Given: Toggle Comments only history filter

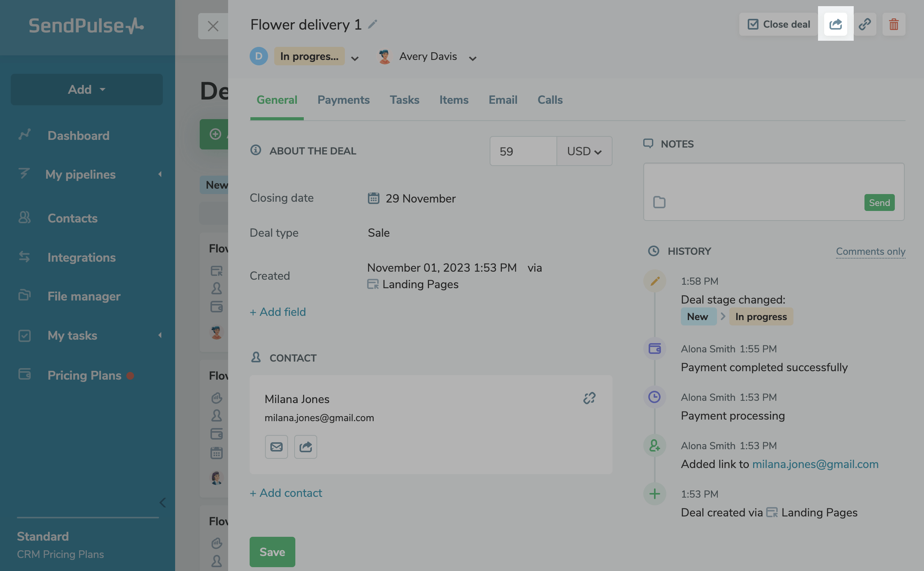Looking at the screenshot, I should point(870,251).
